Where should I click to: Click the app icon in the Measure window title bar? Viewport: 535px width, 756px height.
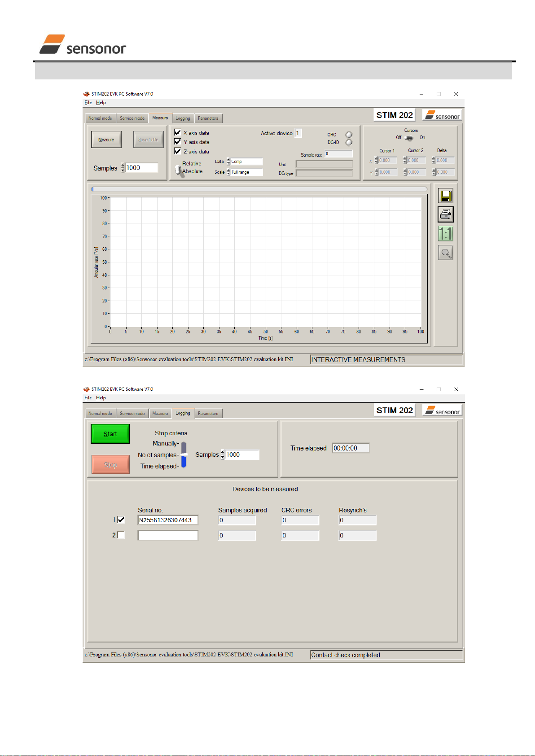pyautogui.click(x=87, y=94)
